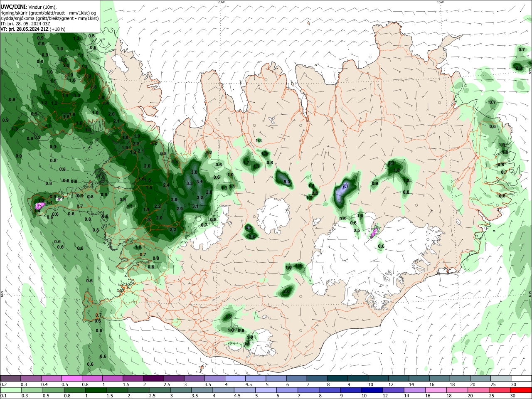532x399 pixels.
Task: Click the legend label 0.2
Action: click(x=3, y=384)
